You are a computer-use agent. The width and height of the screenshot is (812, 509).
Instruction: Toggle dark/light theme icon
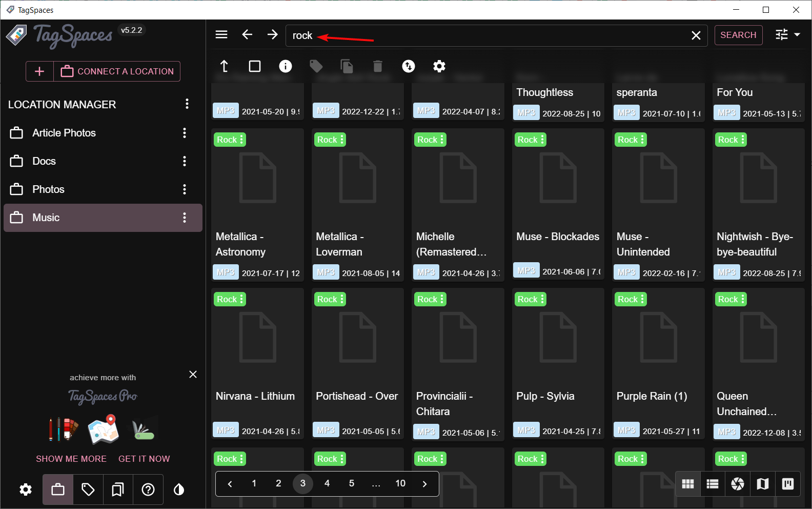coord(179,490)
